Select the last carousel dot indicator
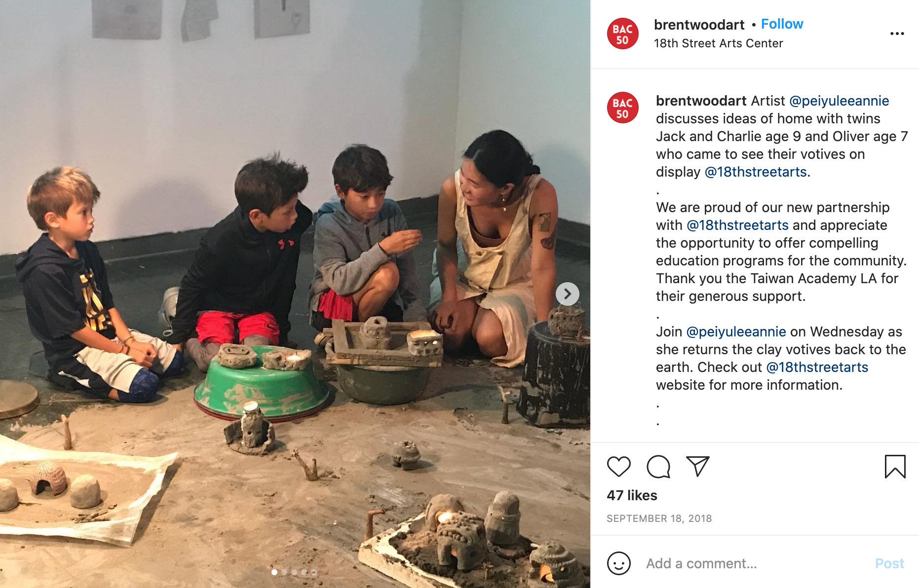Image resolution: width=919 pixels, height=588 pixels. tap(314, 572)
